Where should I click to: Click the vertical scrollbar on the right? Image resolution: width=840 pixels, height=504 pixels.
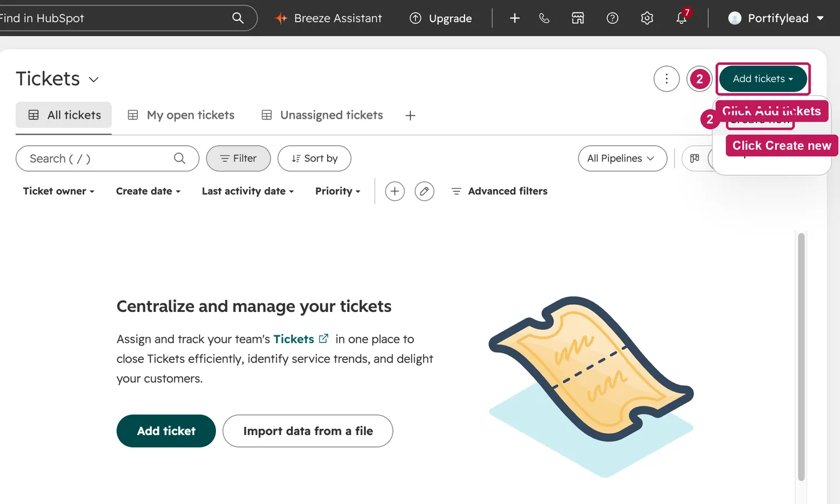[x=801, y=356]
